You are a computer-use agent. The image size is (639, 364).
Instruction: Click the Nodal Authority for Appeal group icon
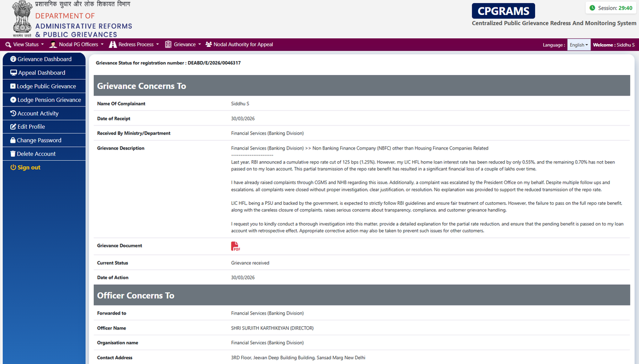coord(209,45)
